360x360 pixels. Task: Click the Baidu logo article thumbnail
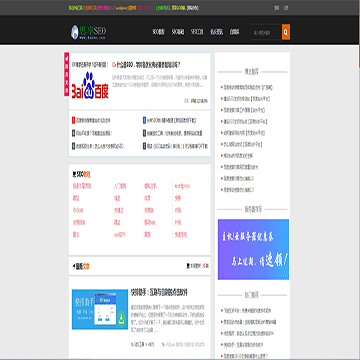90,85
